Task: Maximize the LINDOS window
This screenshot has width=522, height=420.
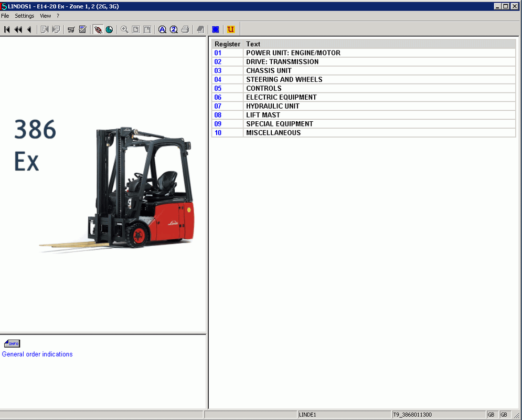Action: [x=506, y=6]
